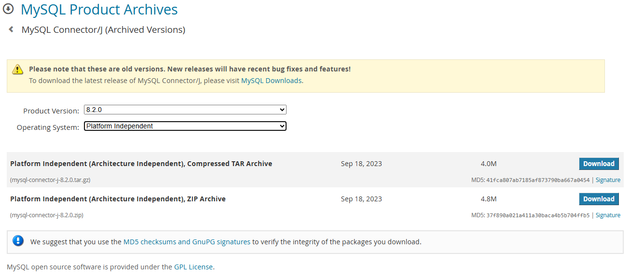This screenshot has height=280, width=644.
Task: Click the MySQL Product Archives heading
Action: click(x=99, y=10)
